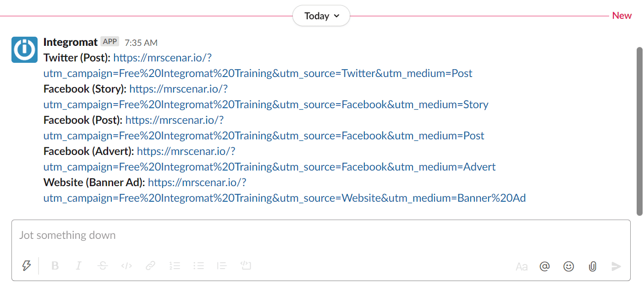Expand the Today date dropdown
The image size is (644, 298).
coord(322,16)
